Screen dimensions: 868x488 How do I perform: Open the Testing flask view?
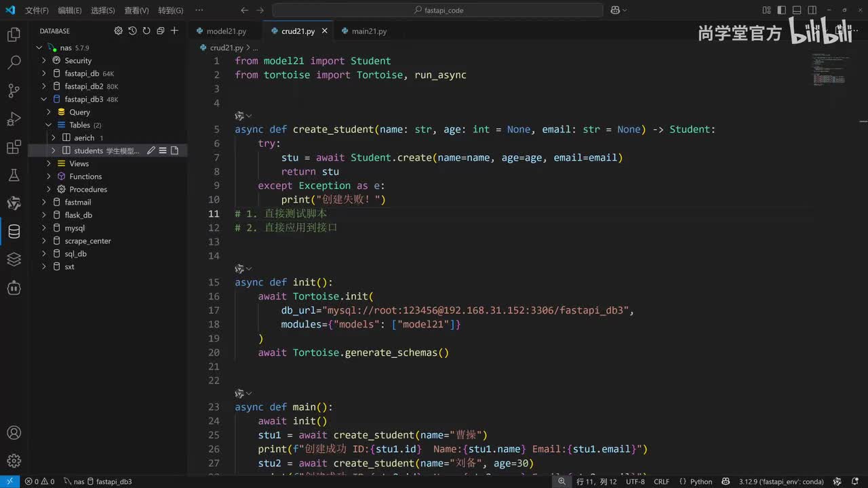coord(14,175)
